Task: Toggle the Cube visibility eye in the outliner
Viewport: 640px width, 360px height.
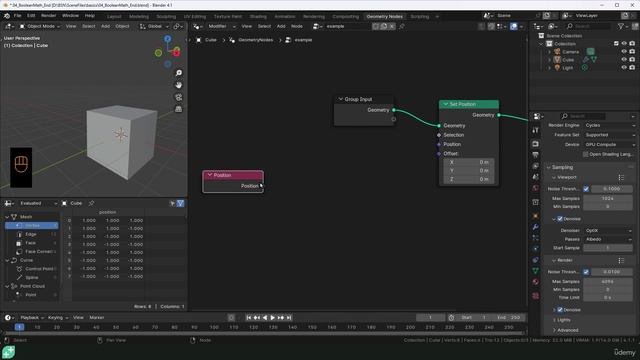Action: (x=624, y=60)
